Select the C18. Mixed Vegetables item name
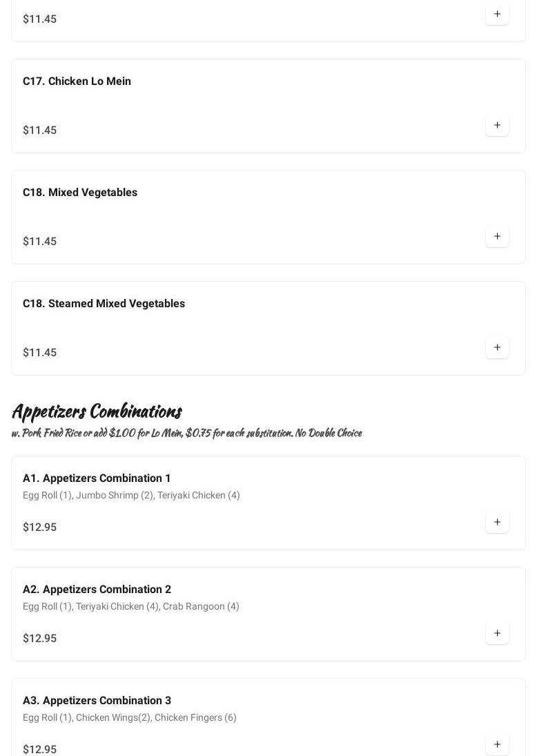This screenshot has width=537, height=756. click(80, 193)
